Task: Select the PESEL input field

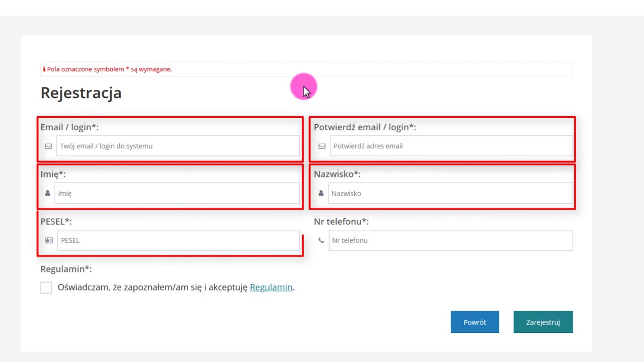Action: [x=178, y=241]
